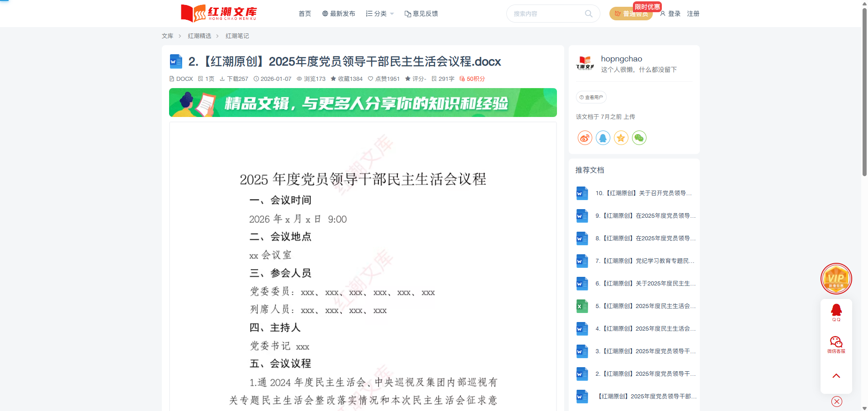The height and width of the screenshot is (411, 868).
Task: Click the 搜索内容 search field
Action: click(547, 14)
